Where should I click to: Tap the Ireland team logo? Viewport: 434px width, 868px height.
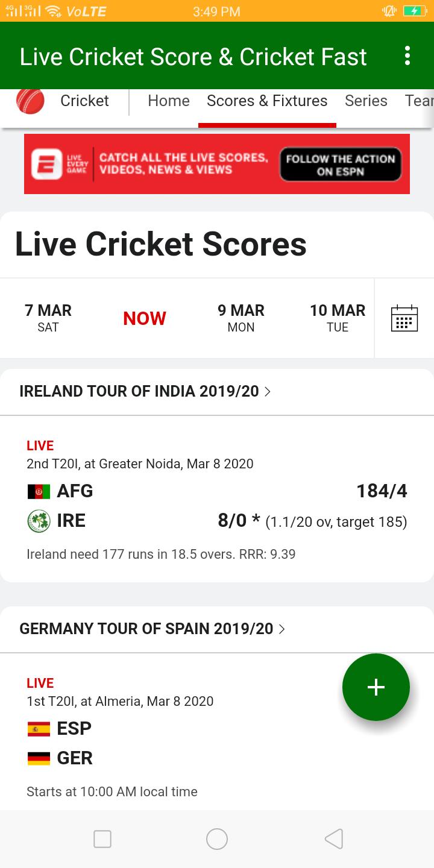pyautogui.click(x=39, y=521)
